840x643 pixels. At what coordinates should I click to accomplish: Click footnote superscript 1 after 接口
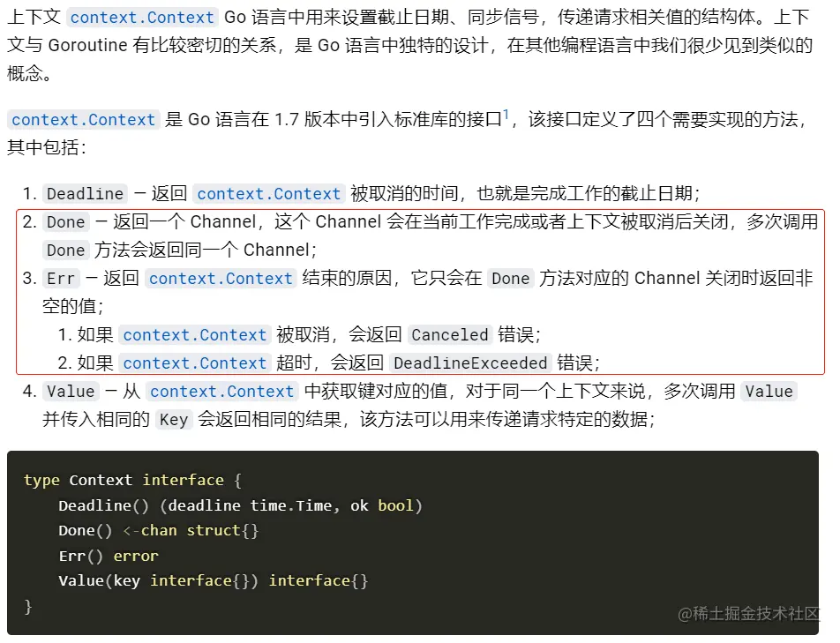tap(506, 115)
